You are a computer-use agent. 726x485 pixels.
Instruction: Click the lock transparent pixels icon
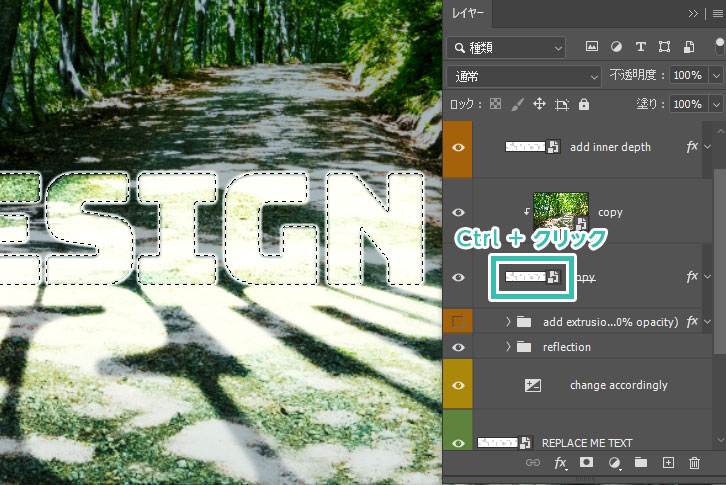click(495, 104)
